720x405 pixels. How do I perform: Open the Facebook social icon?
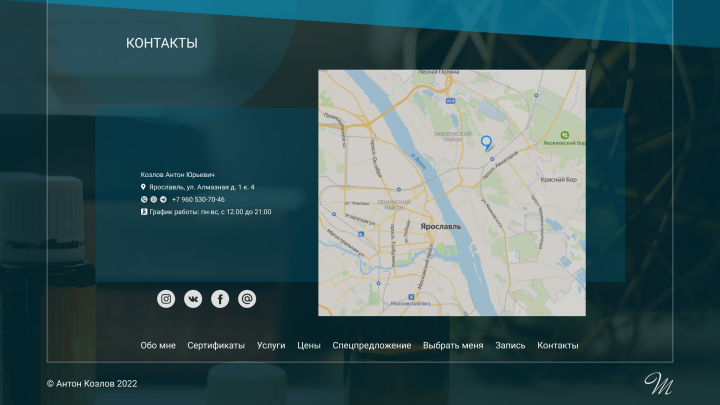coord(220,299)
